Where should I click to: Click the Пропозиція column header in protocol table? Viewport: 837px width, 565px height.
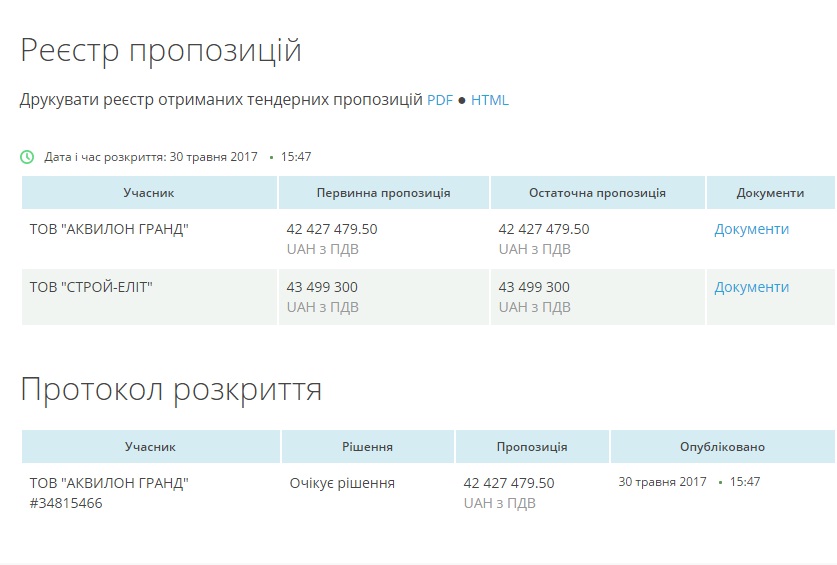click(x=532, y=447)
